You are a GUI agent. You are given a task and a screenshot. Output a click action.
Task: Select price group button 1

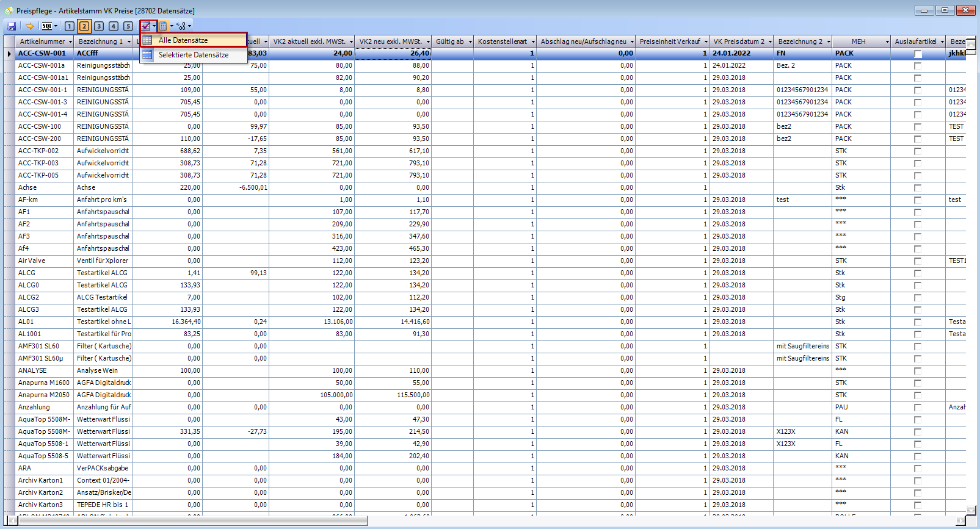pos(70,26)
